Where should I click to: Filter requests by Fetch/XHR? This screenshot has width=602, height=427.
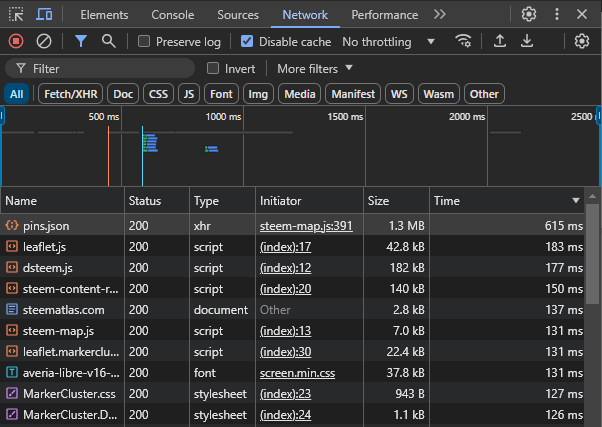(x=70, y=94)
